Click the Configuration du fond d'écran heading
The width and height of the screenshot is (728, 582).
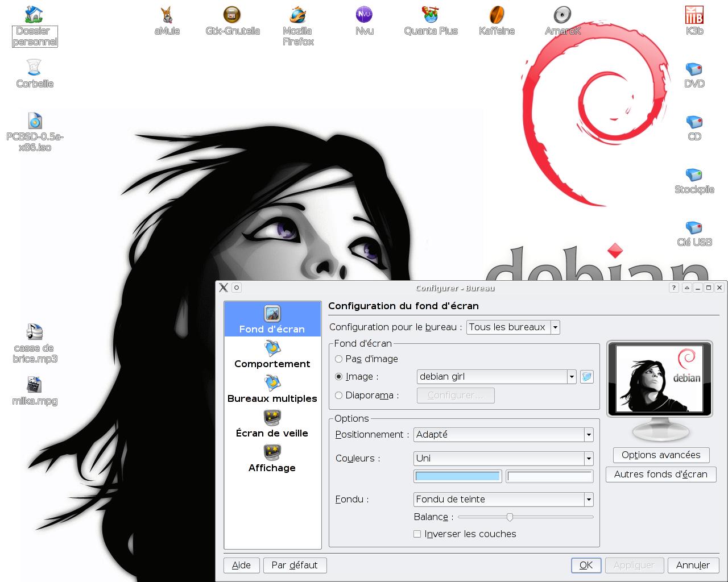click(403, 306)
